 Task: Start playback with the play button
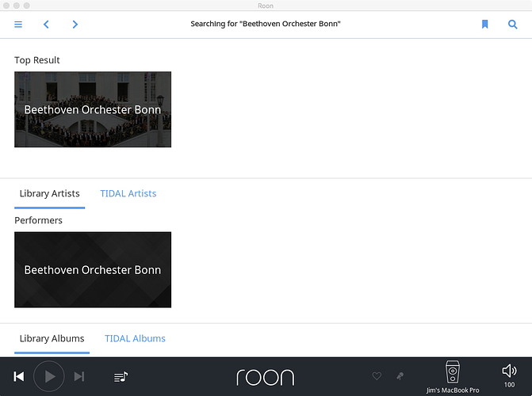tap(49, 376)
